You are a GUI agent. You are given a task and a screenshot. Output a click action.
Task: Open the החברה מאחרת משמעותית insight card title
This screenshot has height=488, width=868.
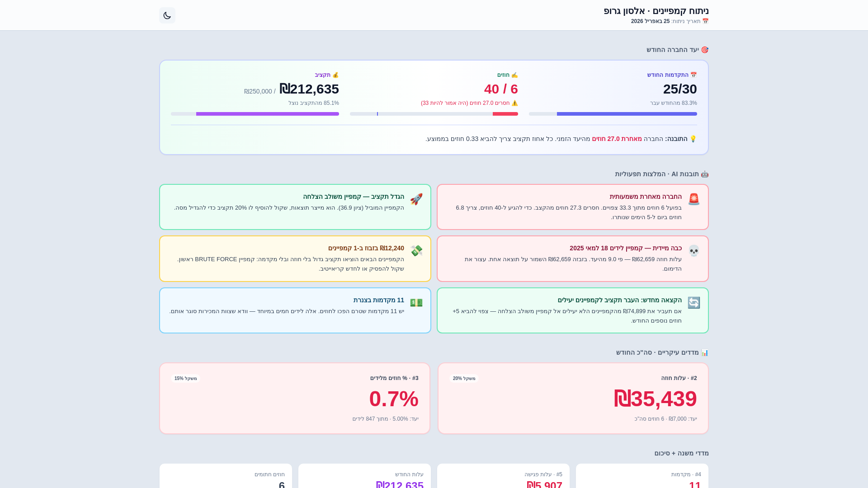(x=646, y=197)
